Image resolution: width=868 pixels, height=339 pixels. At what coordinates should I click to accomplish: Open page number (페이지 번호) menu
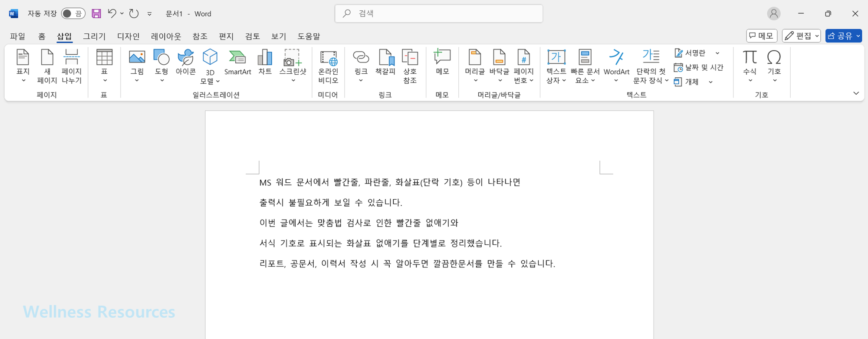coord(524,66)
